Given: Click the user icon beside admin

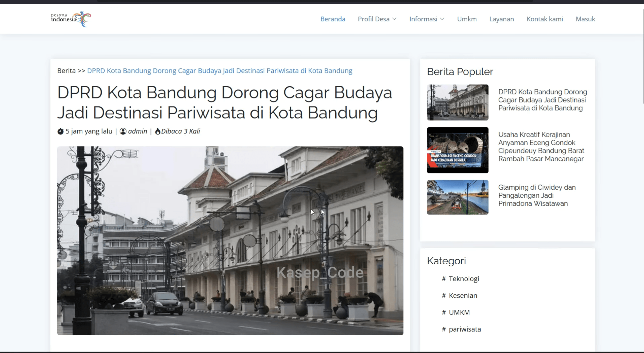Looking at the screenshot, I should tap(123, 131).
